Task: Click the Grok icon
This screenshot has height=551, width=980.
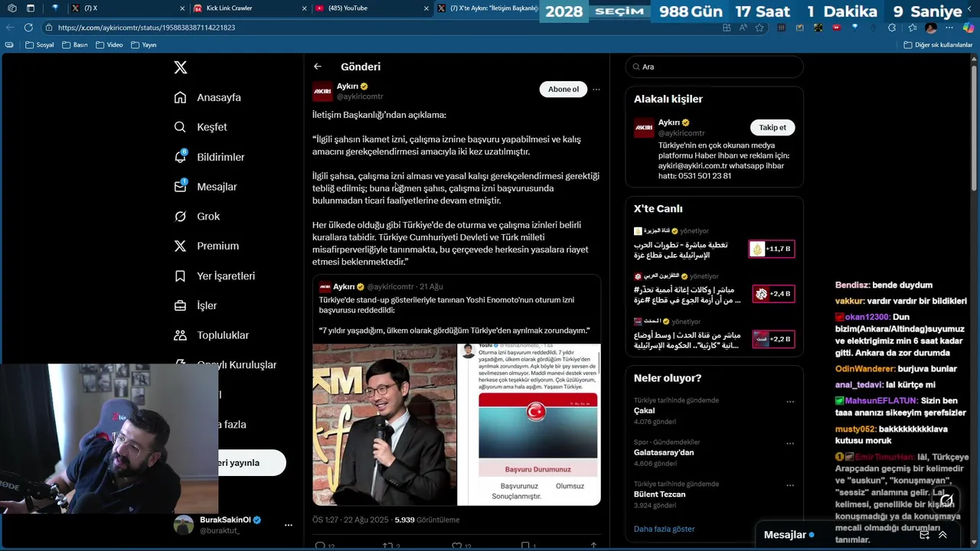Action: click(180, 217)
